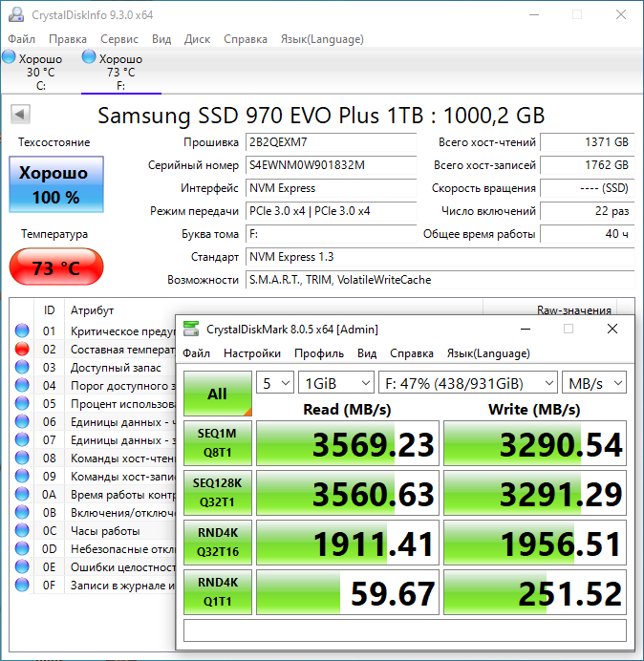Click the status orb for attribute 0D
The width and height of the screenshot is (644, 661).
coord(22,548)
